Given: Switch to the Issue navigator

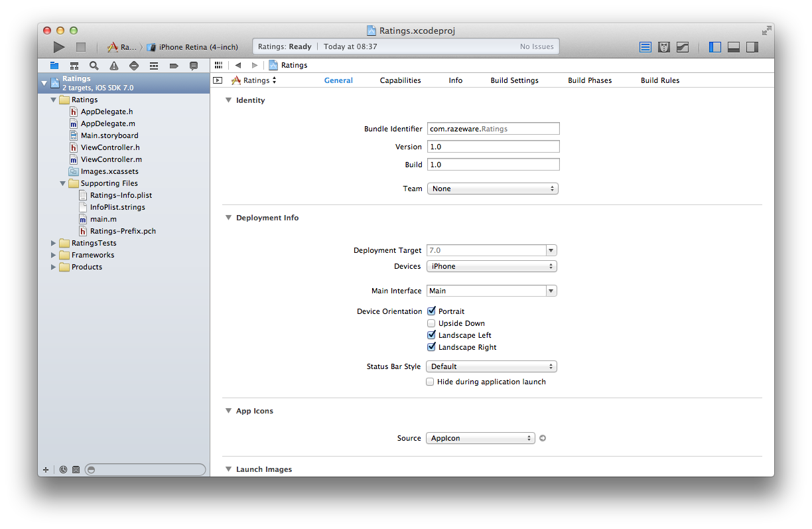Looking at the screenshot, I should point(114,66).
